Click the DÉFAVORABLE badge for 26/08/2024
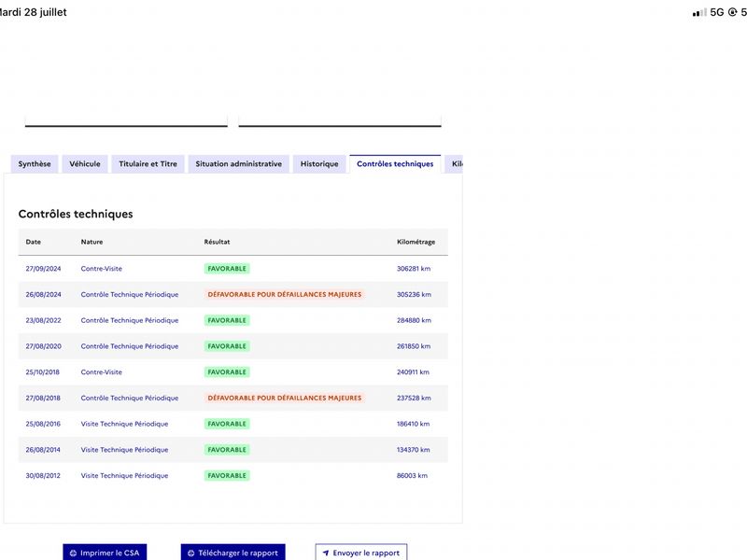This screenshot has height=560, width=747. [285, 294]
